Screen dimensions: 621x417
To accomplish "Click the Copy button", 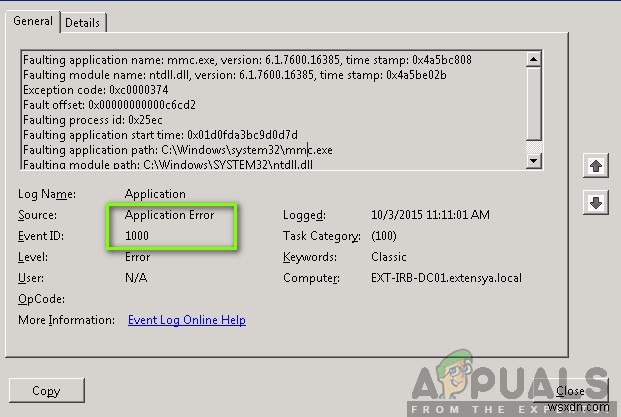I will tap(46, 390).
